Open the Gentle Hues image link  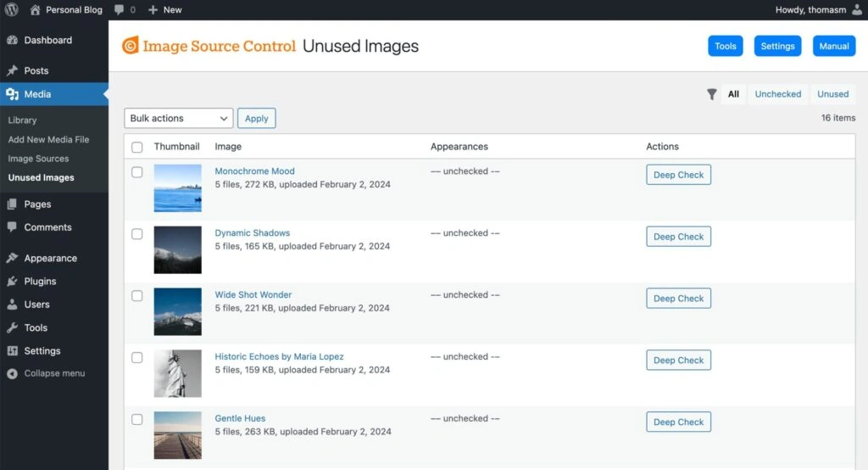coord(240,418)
